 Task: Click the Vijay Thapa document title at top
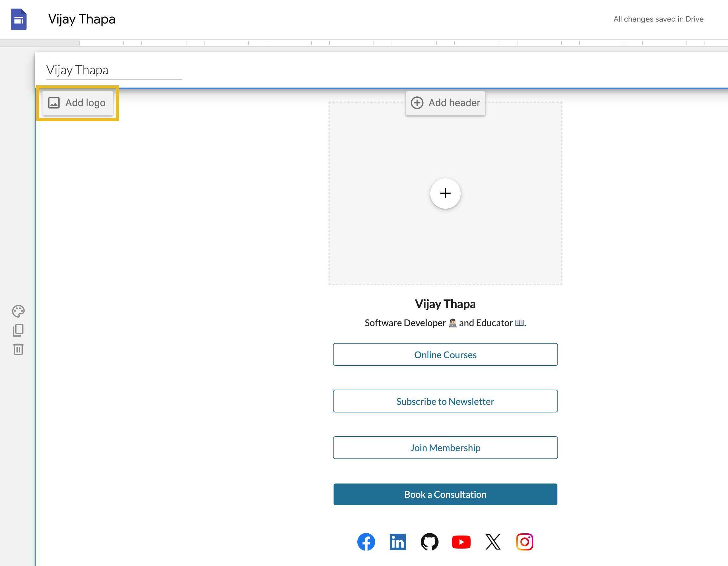point(82,19)
